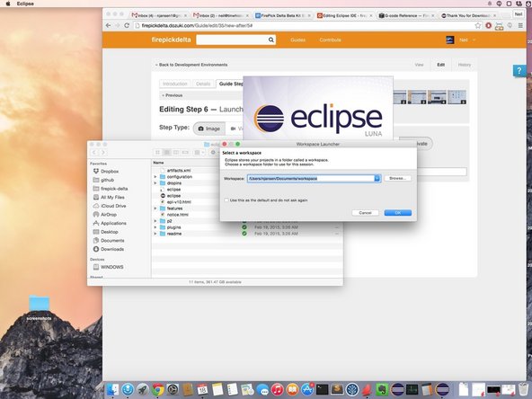532x399 pixels.
Task: Open Downloads in the Finder sidebar
Action: [x=112, y=249]
